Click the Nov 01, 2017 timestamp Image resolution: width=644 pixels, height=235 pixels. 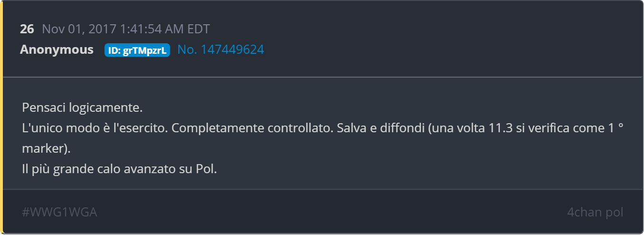(79, 29)
